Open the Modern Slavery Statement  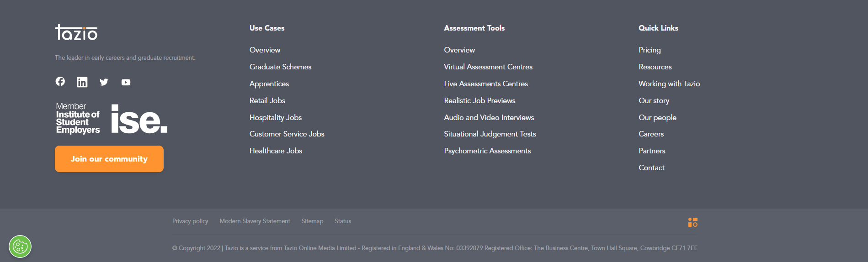255,221
